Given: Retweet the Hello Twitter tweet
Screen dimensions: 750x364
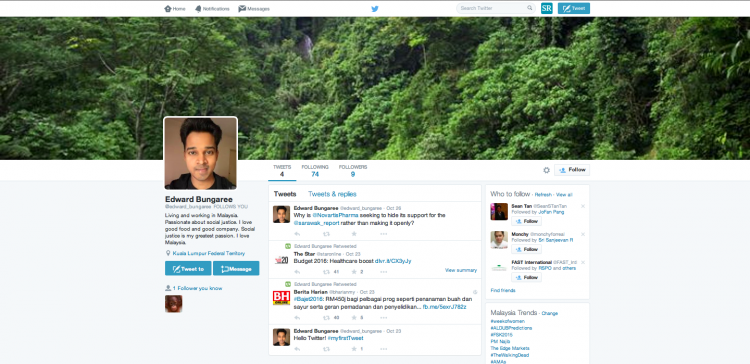Looking at the screenshot, I should pos(326,349).
